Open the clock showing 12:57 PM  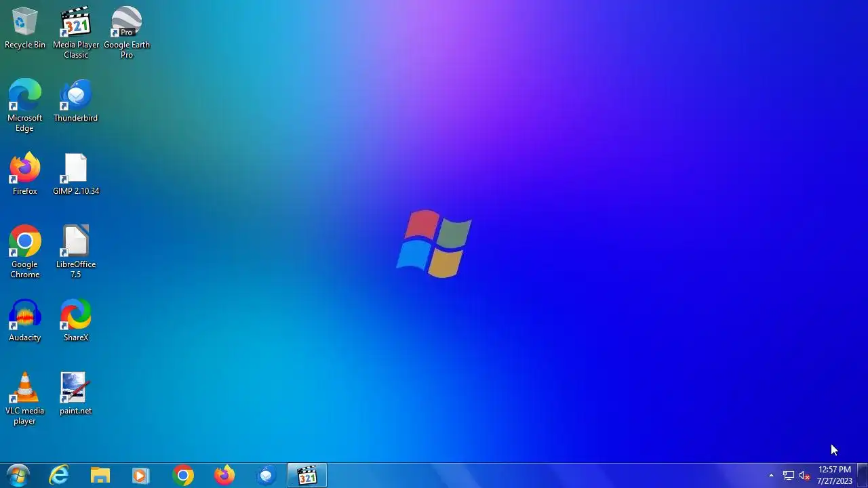click(x=835, y=475)
